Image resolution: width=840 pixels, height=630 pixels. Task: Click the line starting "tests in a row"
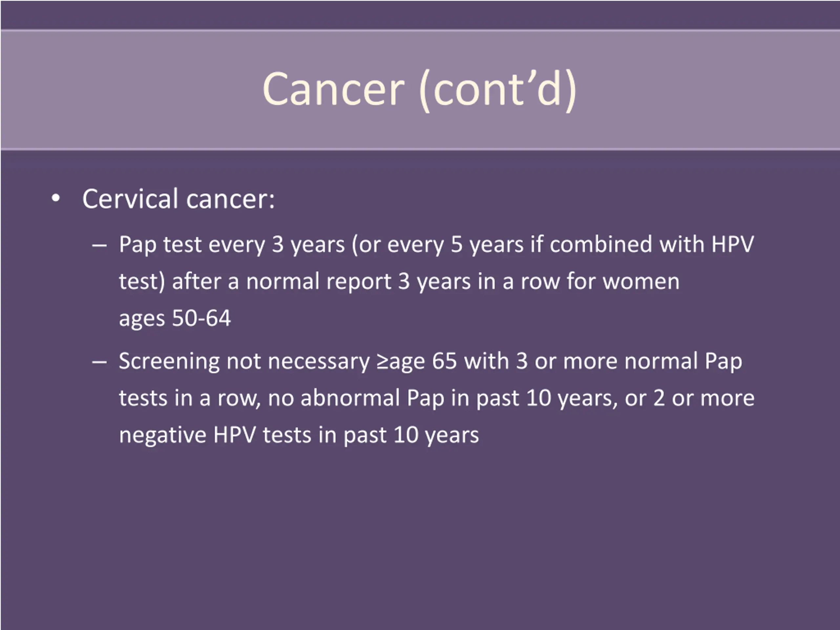tap(437, 399)
